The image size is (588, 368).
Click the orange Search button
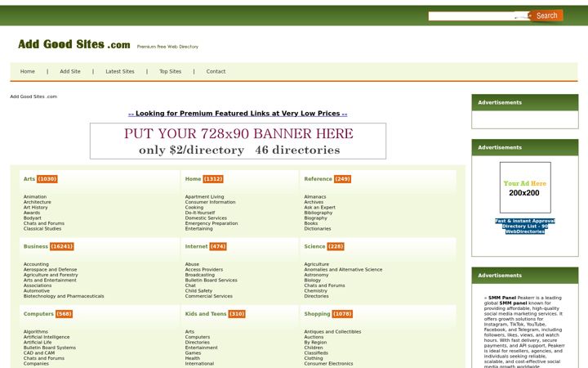pyautogui.click(x=547, y=16)
